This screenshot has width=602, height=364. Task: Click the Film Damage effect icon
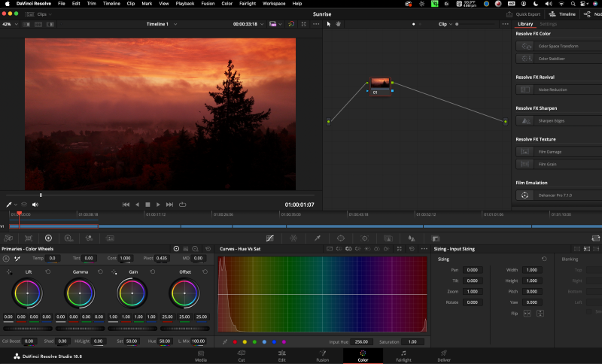[525, 152]
